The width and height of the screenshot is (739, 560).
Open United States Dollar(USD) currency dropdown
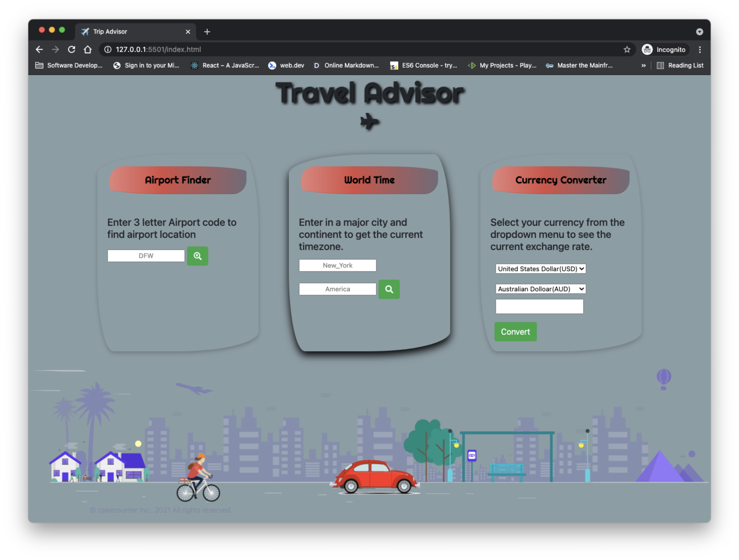(x=540, y=269)
